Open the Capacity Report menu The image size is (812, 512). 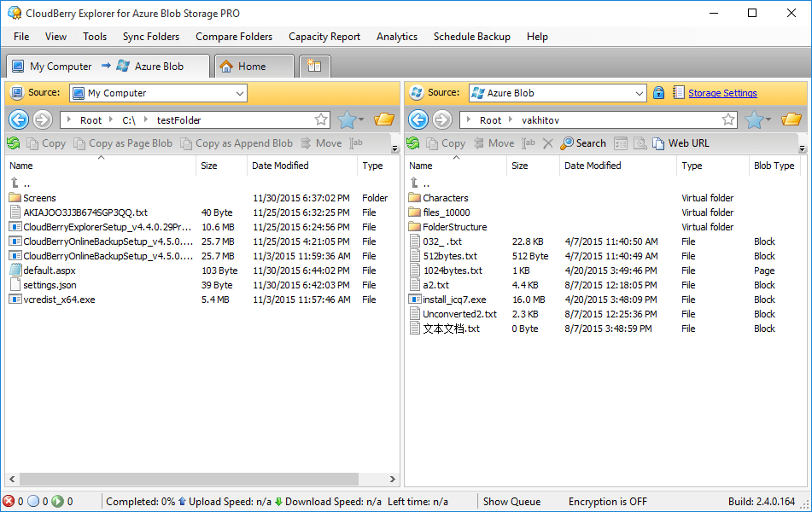point(324,37)
